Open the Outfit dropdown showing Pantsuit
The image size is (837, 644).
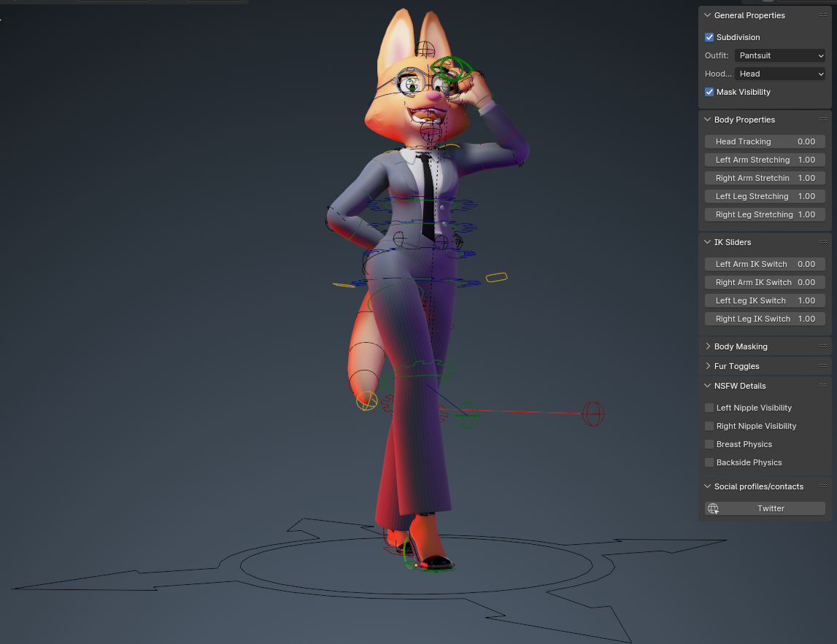[780, 55]
